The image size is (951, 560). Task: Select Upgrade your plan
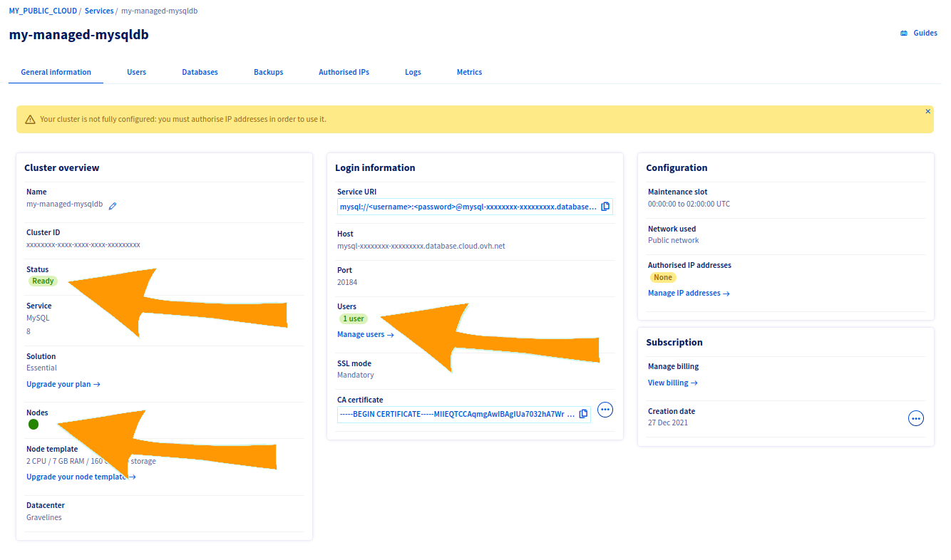point(59,384)
